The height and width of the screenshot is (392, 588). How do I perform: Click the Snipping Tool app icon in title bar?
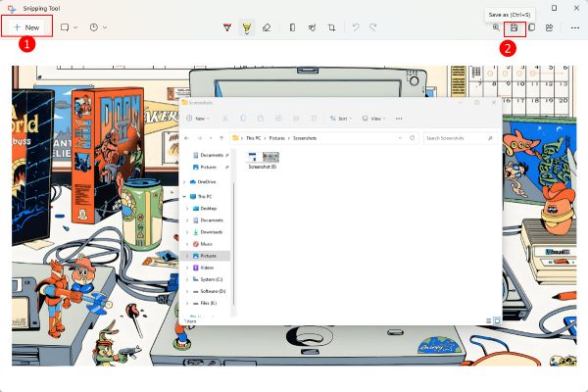coord(12,8)
